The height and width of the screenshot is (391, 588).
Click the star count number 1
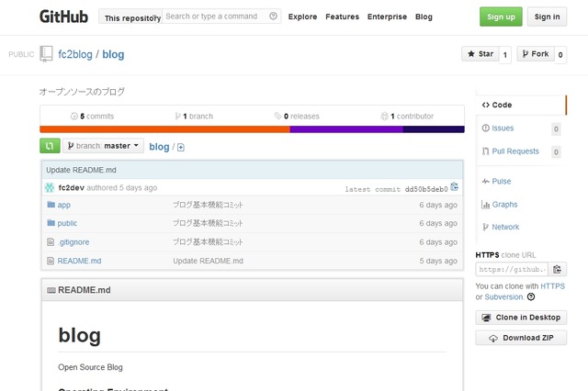[x=505, y=55]
